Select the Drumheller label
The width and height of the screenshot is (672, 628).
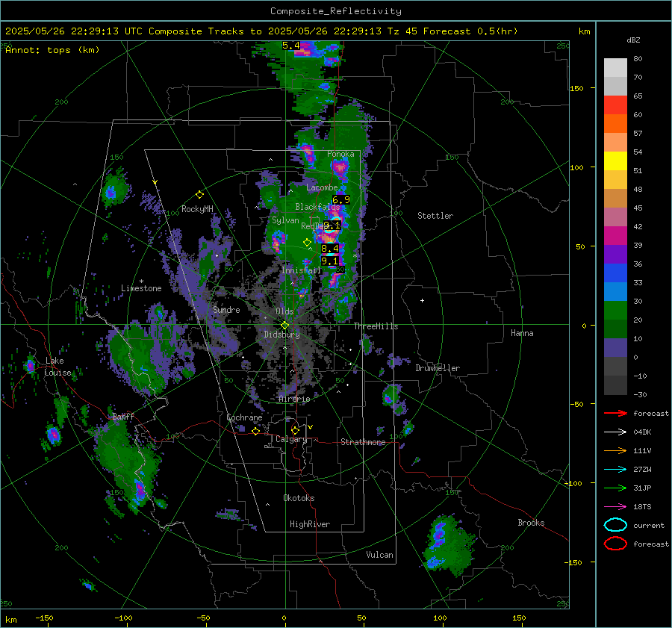(438, 368)
